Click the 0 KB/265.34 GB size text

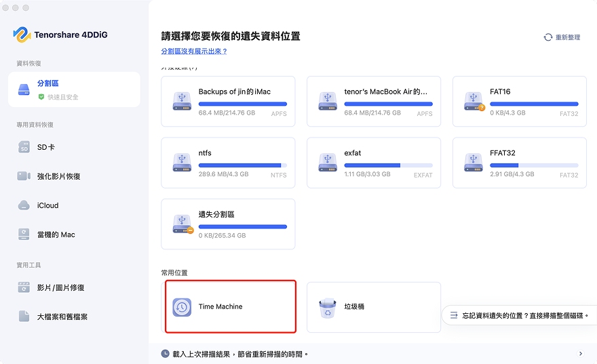(222, 235)
